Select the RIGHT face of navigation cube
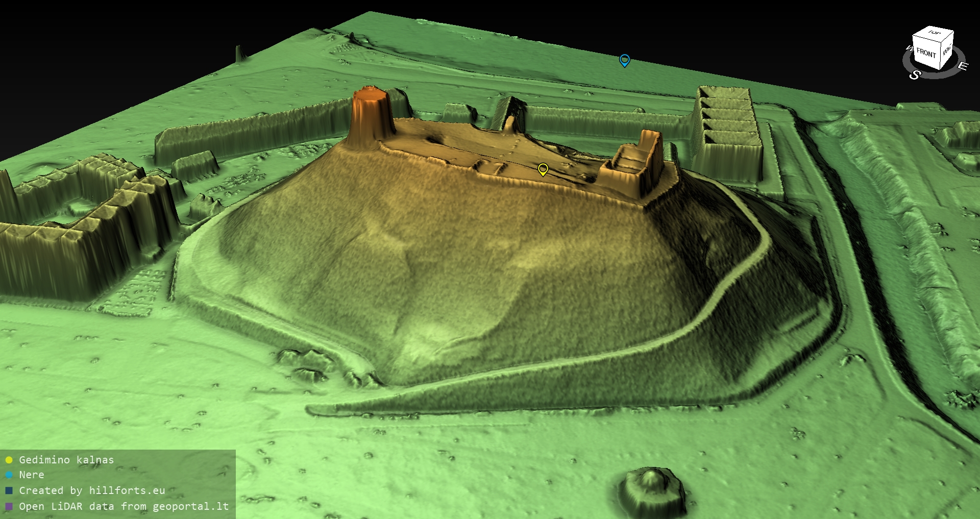This screenshot has width=980, height=519. pos(947,51)
